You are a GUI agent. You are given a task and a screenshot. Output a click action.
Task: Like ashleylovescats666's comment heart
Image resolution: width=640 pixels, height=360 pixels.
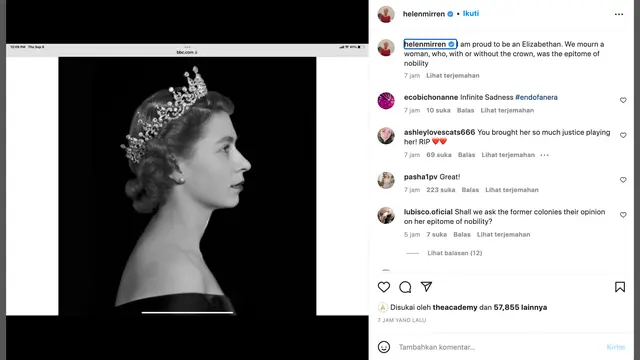(623, 135)
